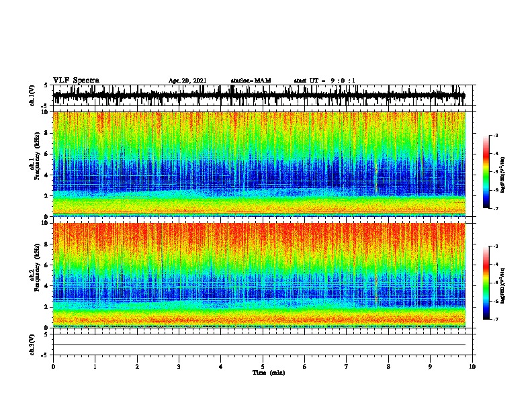The width and height of the screenshot is (532, 411).
Task: Click the 'station=MAM' header label
Action: [x=251, y=81]
